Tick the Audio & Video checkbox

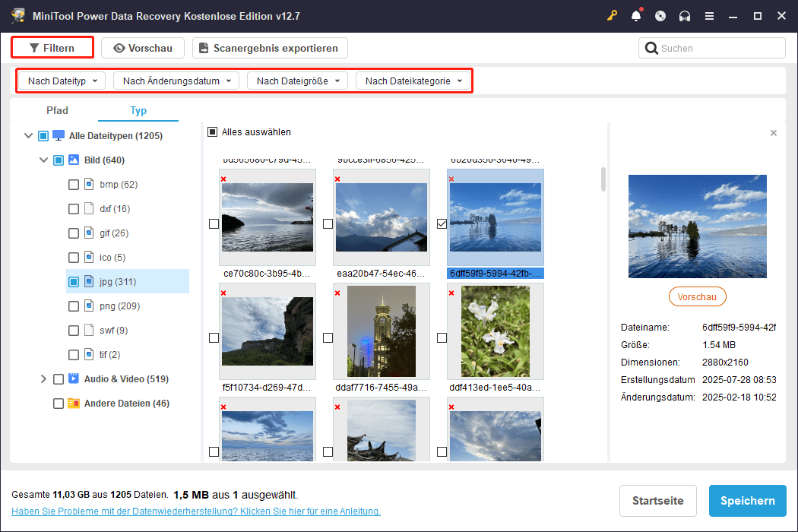click(59, 379)
